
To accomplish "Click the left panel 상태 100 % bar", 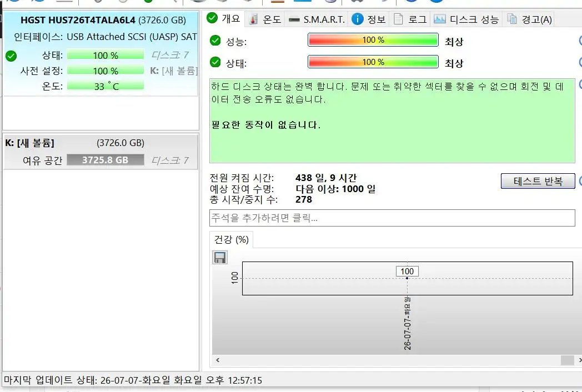I will 106,56.
